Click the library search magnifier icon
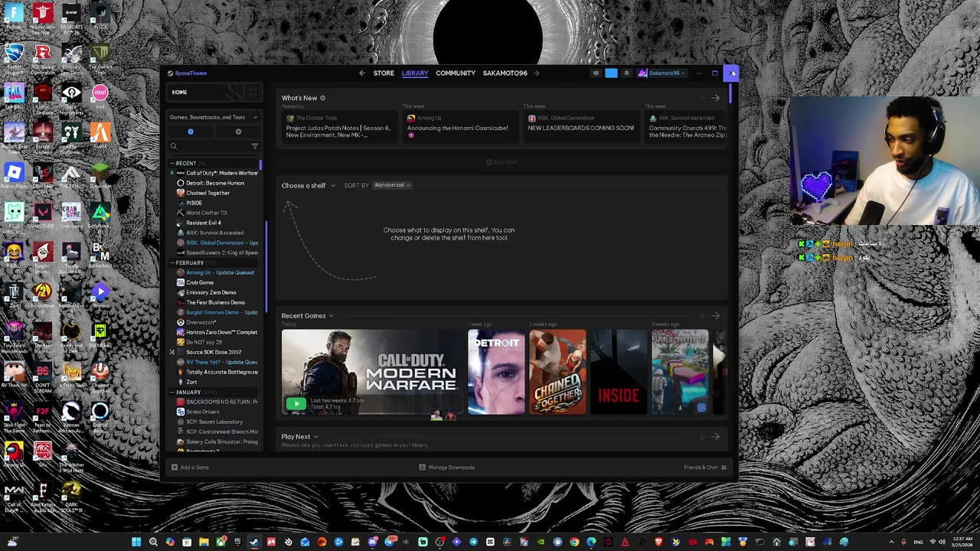The height and width of the screenshot is (551, 980). tap(174, 146)
